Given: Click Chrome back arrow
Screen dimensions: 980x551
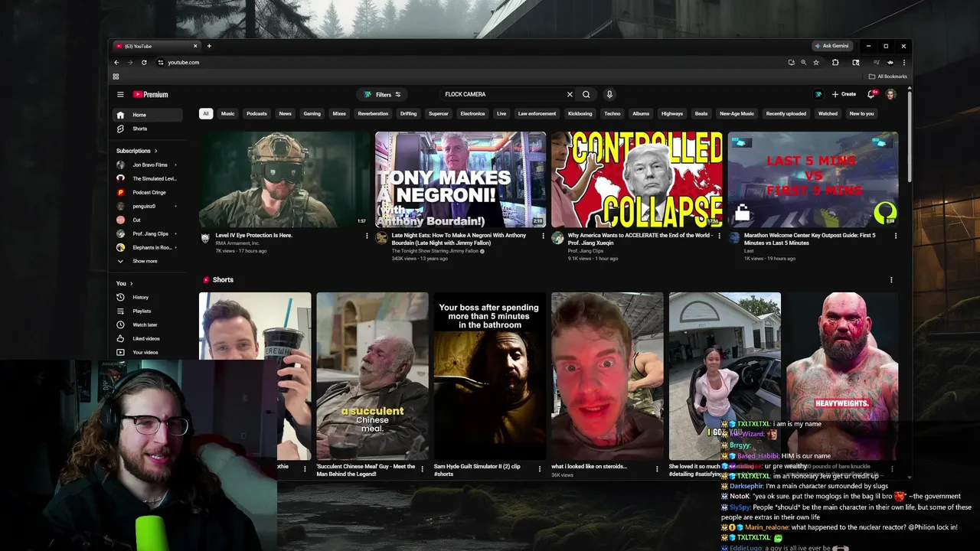Looking at the screenshot, I should (116, 62).
